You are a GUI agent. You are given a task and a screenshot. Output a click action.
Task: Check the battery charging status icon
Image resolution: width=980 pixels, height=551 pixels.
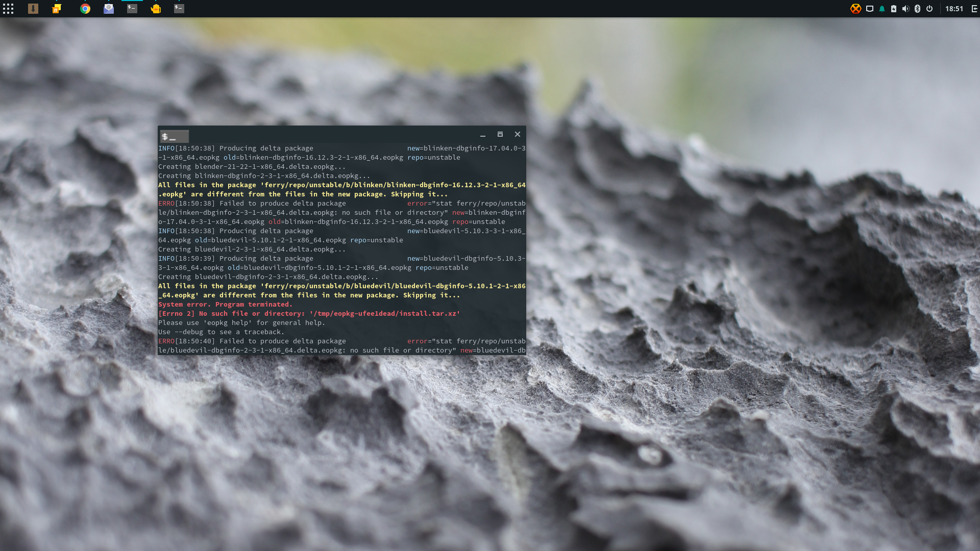coord(894,9)
